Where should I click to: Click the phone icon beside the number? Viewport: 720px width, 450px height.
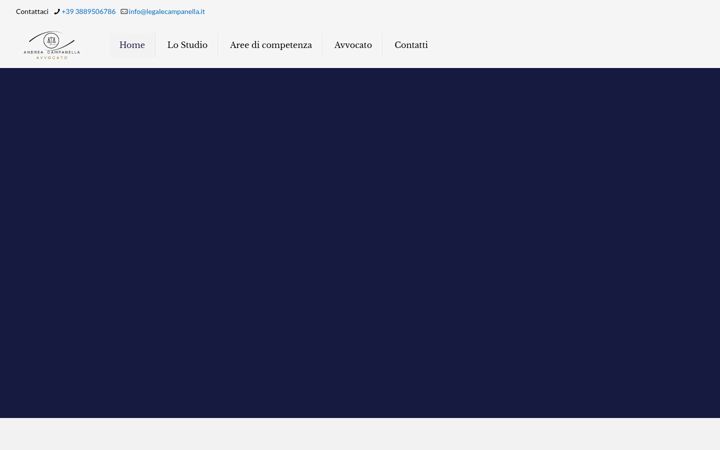(x=57, y=11)
